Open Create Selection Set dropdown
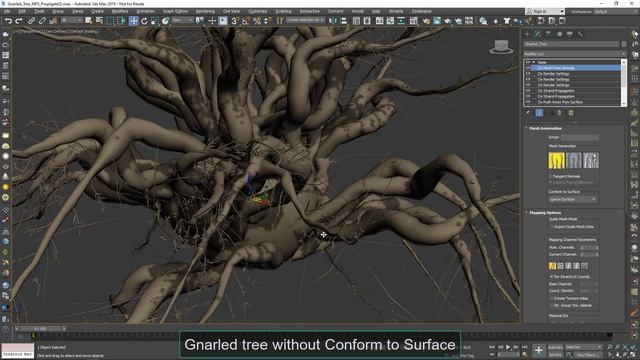 (305, 20)
